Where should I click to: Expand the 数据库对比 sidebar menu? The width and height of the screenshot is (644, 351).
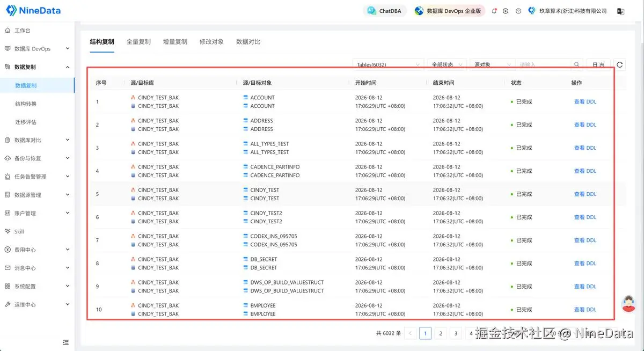[37, 140]
